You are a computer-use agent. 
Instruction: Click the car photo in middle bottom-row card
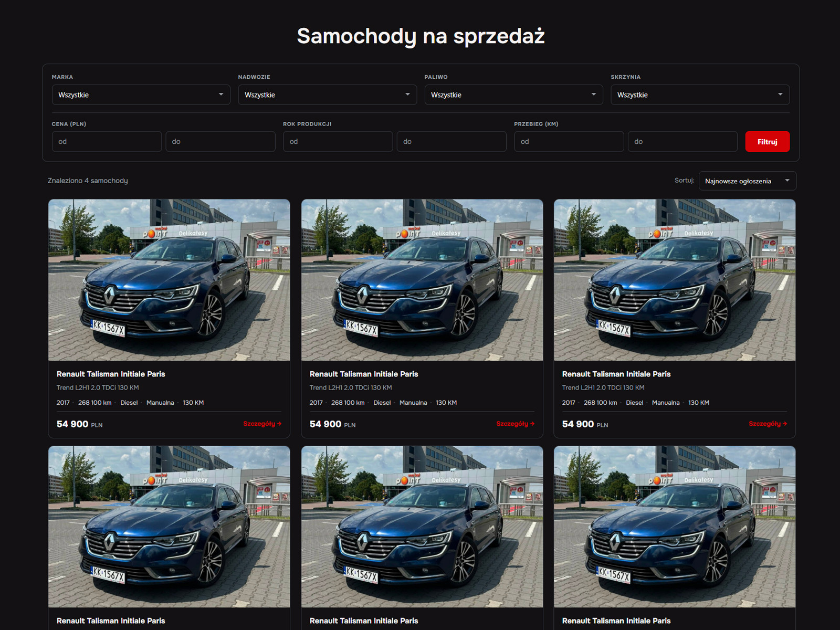pos(422,527)
